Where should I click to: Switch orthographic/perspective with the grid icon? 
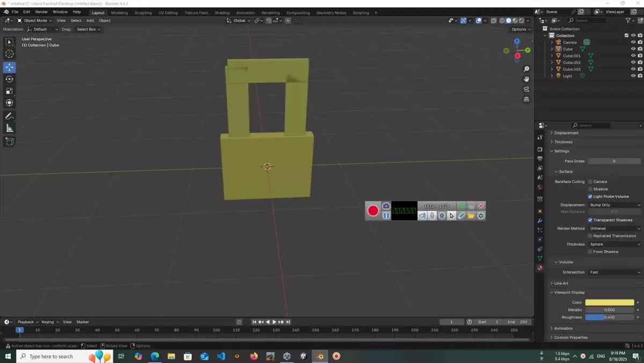click(526, 99)
